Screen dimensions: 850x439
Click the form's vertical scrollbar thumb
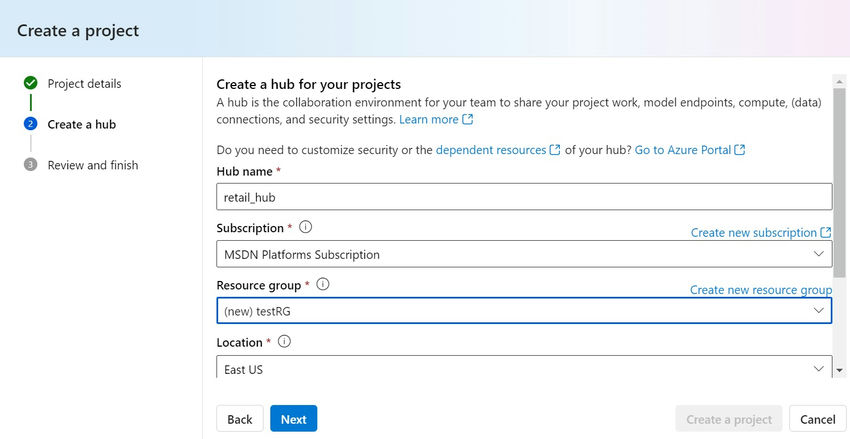(840, 183)
